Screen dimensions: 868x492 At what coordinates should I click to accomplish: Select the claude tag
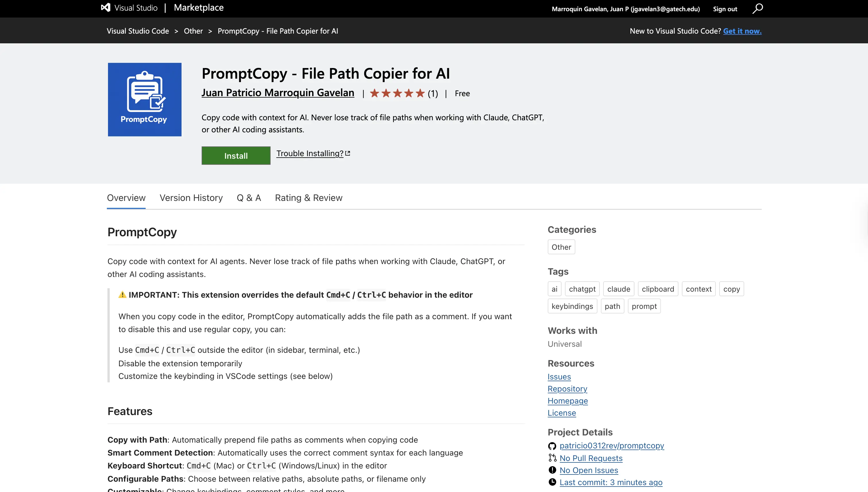click(619, 289)
